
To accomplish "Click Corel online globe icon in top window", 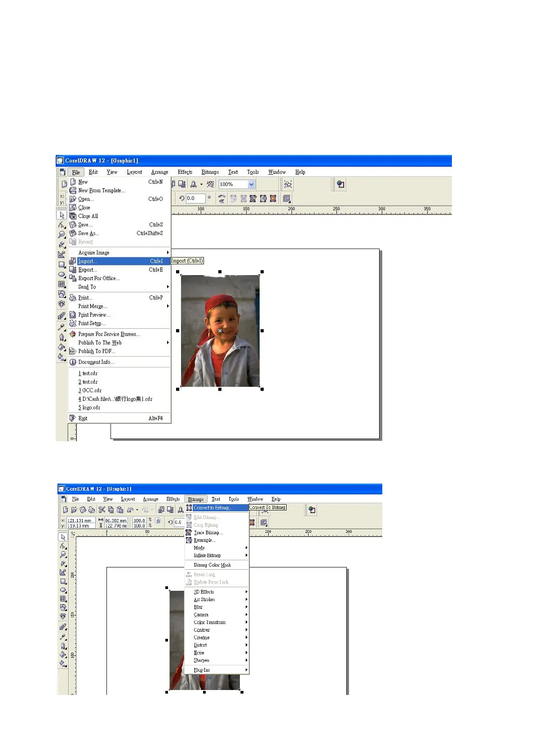I will (340, 184).
